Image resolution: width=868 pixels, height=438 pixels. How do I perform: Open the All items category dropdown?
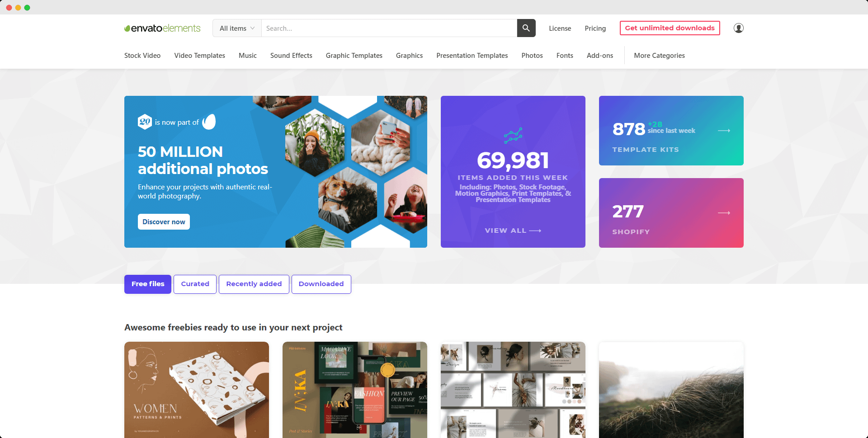(x=237, y=28)
